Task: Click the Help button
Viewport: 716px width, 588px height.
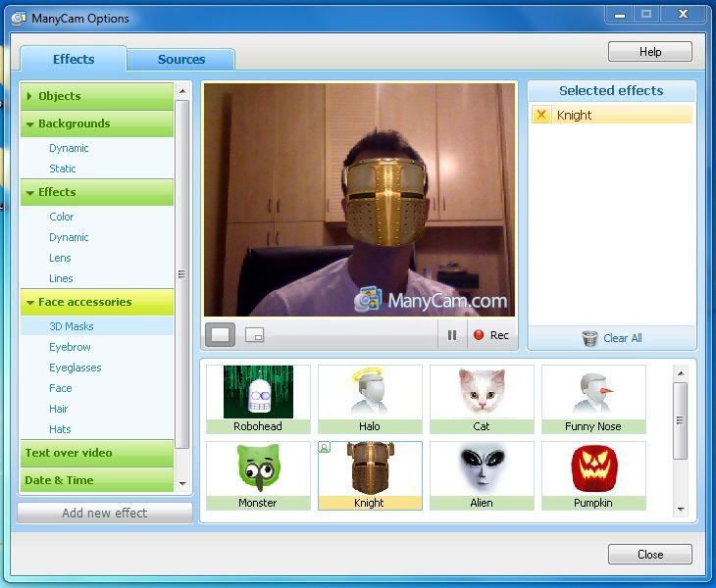Action: point(650,52)
